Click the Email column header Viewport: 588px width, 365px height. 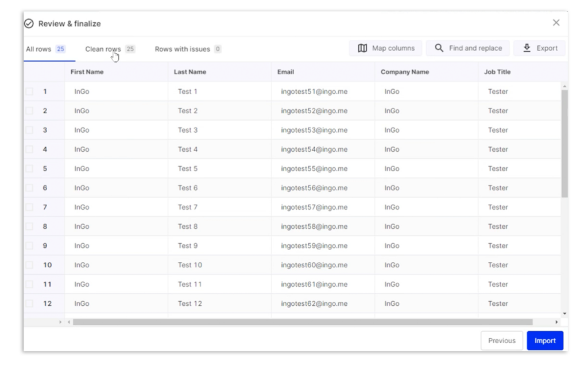323,72
